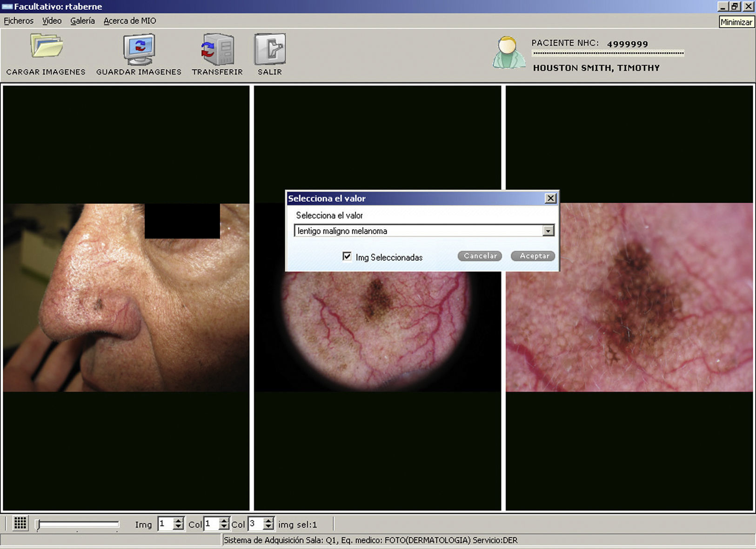
Task: Open the Acerca de MIO menu
Action: coord(130,21)
